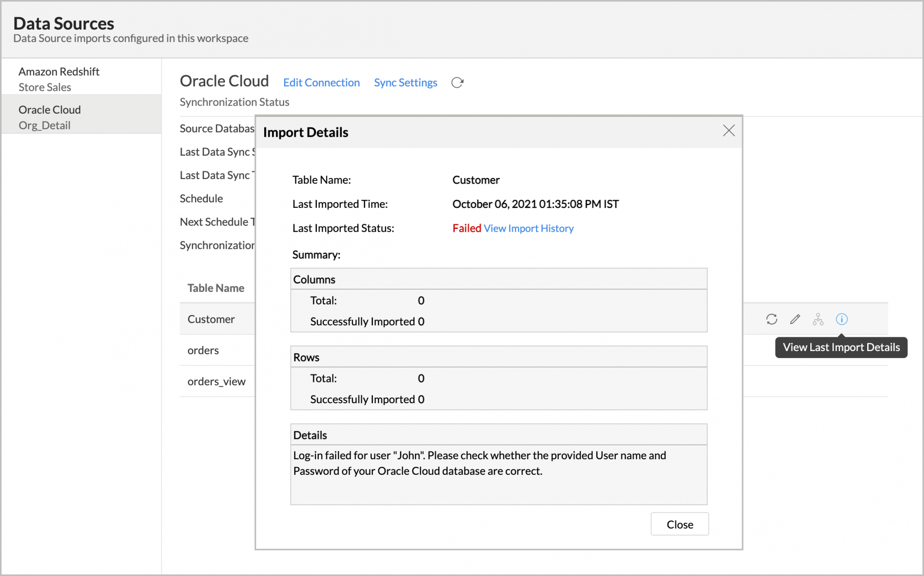Click the Schedule label
This screenshot has width=924, height=576.
coord(201,199)
